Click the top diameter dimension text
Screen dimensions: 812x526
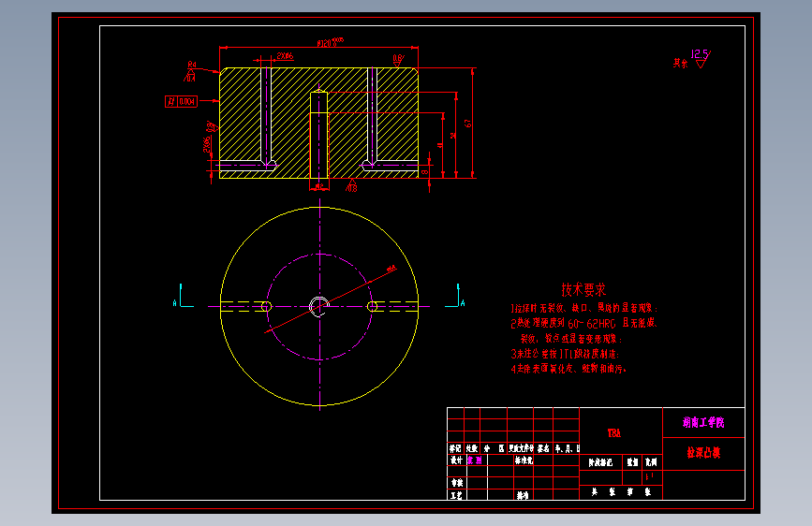click(330, 42)
